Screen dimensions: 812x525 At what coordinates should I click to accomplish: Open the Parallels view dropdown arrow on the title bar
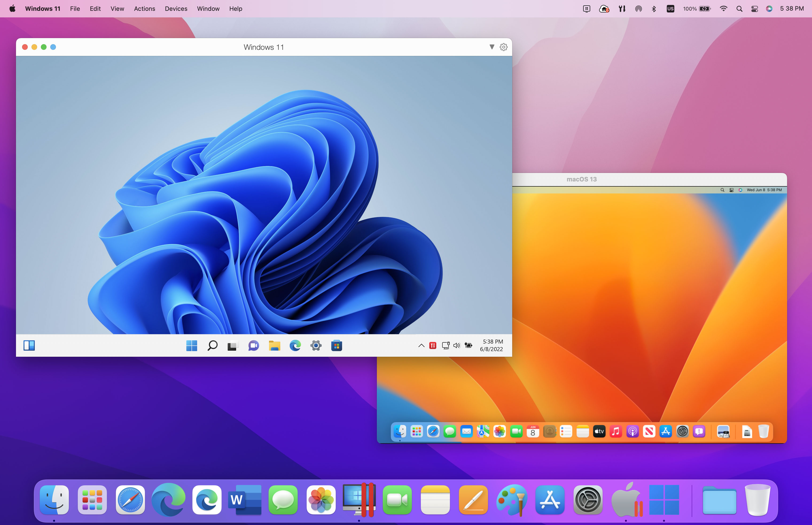(492, 47)
